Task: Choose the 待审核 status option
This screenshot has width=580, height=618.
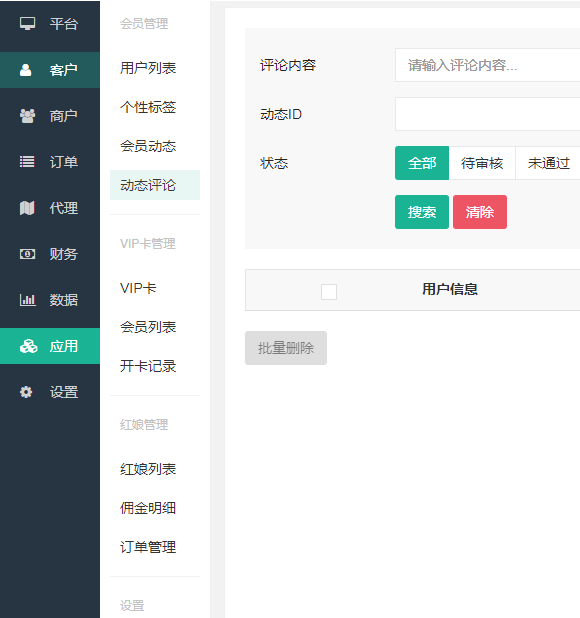Action: [482, 163]
